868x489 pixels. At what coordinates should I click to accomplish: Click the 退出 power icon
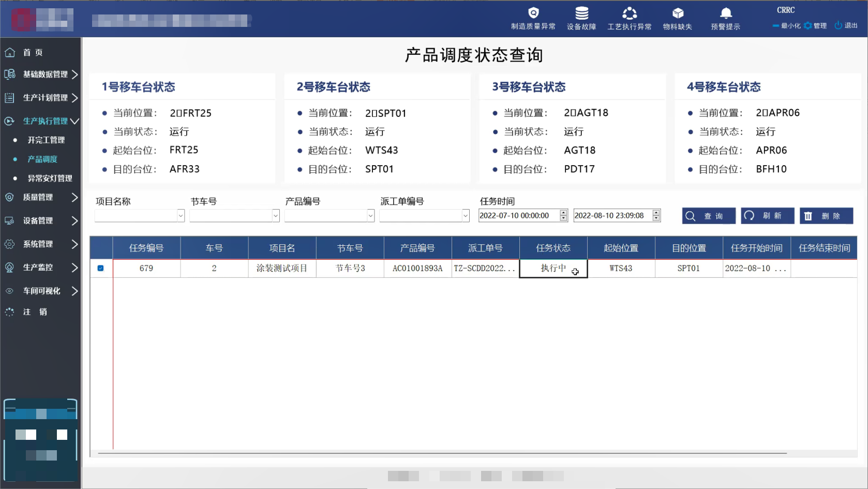coord(838,25)
